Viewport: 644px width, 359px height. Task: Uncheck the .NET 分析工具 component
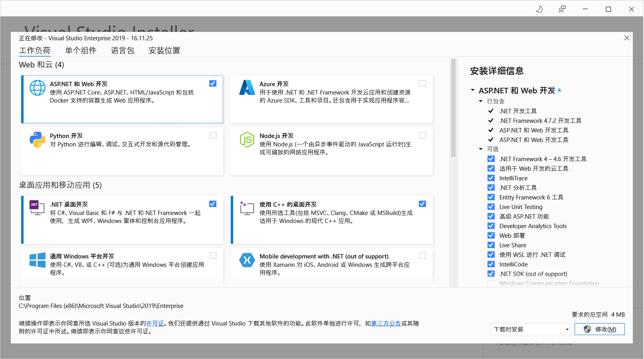[491, 187]
